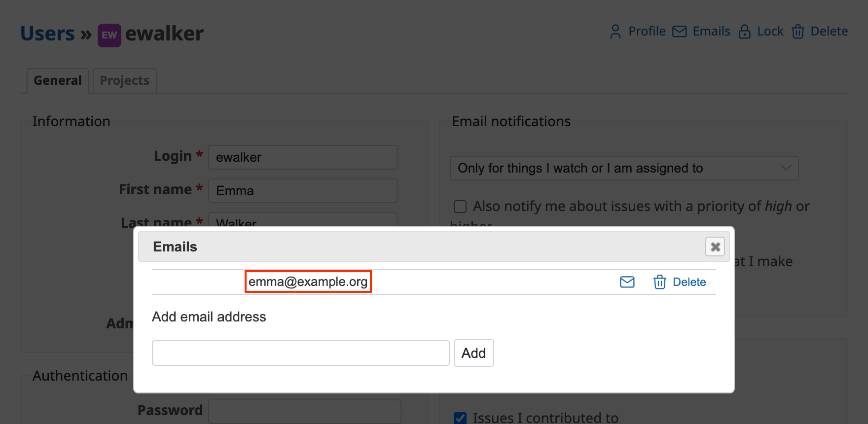Screen dimensions: 868x424
Task: Open the Profile link at top
Action: (x=638, y=32)
